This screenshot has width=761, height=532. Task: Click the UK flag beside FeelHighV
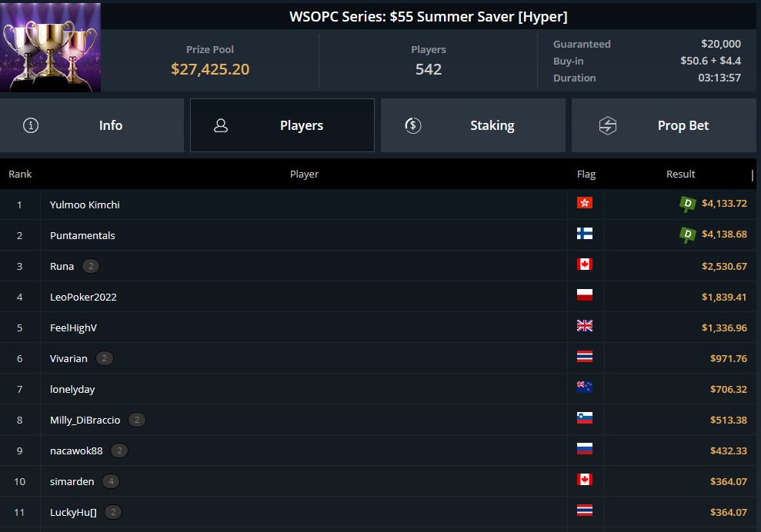pos(584,326)
